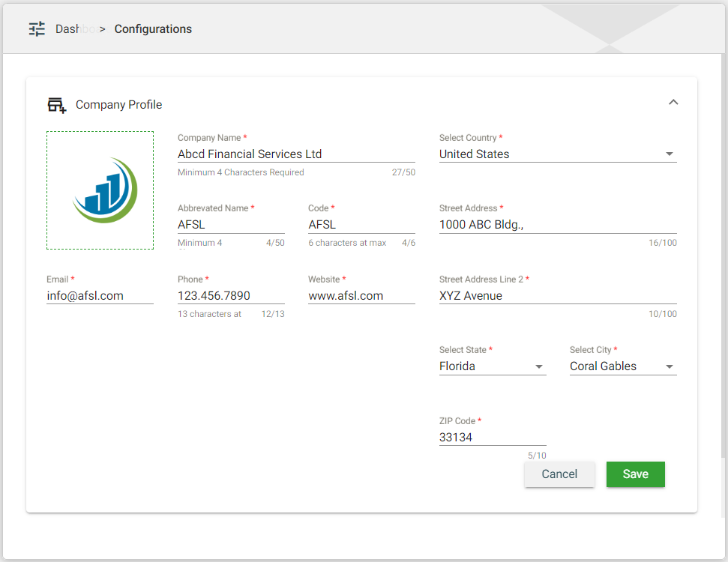Go to Dashboard breadcrumb link
The height and width of the screenshot is (562, 728).
tap(75, 29)
